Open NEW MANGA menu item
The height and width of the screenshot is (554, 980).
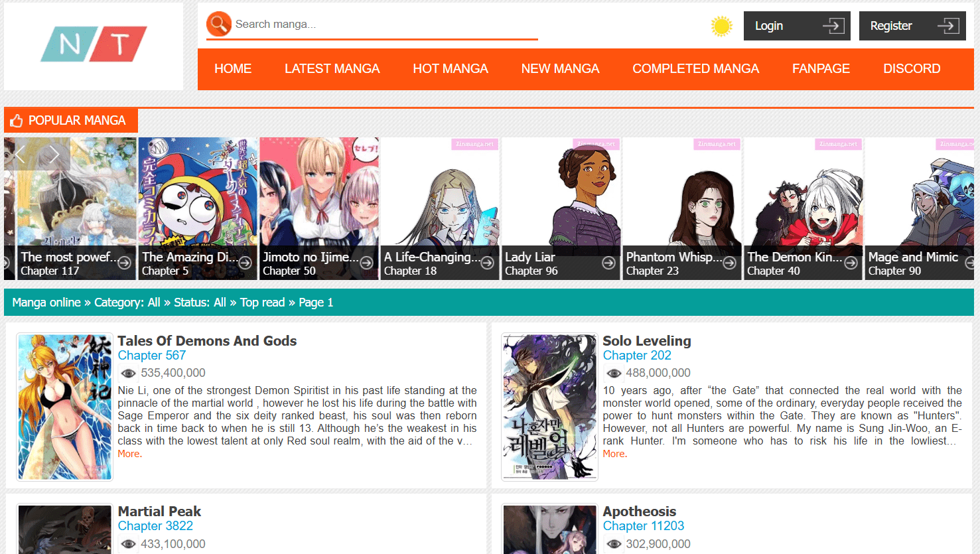(x=561, y=69)
